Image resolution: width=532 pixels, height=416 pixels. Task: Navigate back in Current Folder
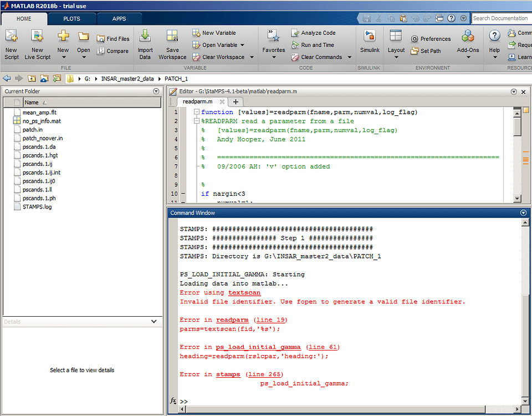[x=7, y=78]
